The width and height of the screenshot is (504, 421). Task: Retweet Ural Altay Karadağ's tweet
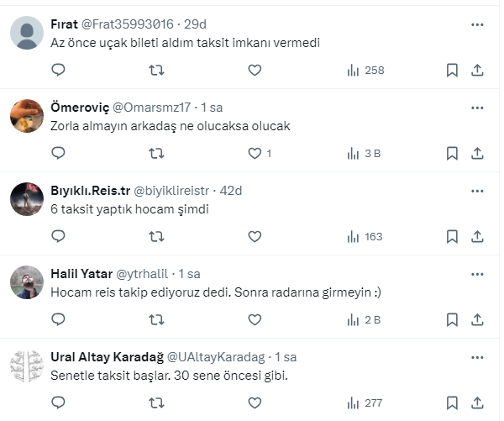[x=156, y=403]
